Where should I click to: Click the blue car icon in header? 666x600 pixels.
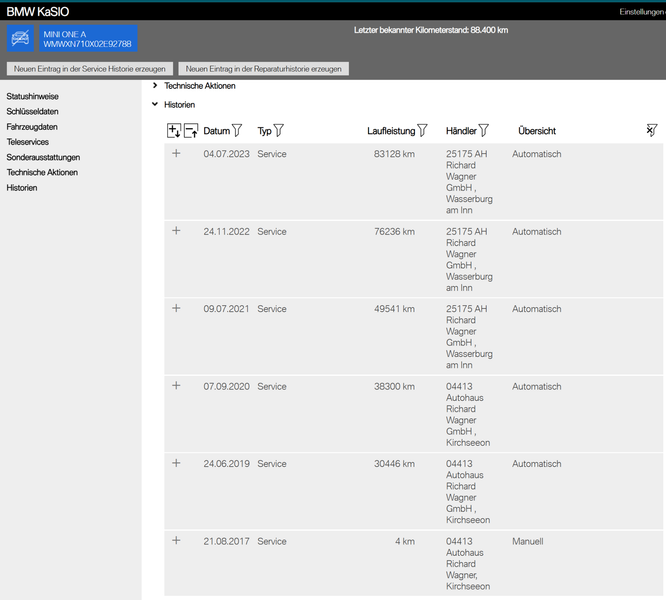click(20, 38)
